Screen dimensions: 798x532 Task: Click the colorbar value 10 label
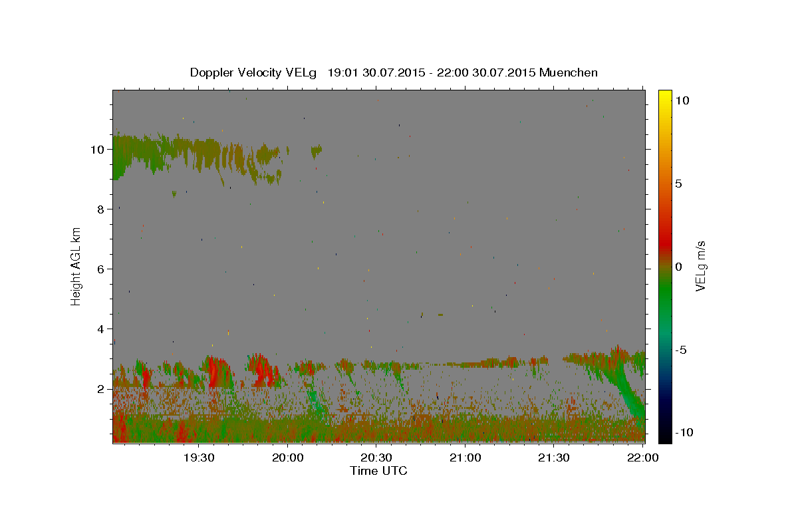tap(682, 100)
